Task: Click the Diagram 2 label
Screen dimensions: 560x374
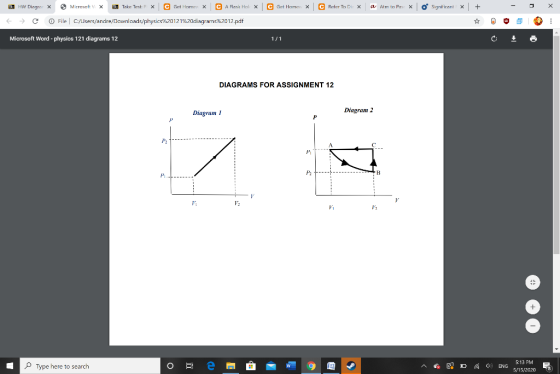Action: 359,110
